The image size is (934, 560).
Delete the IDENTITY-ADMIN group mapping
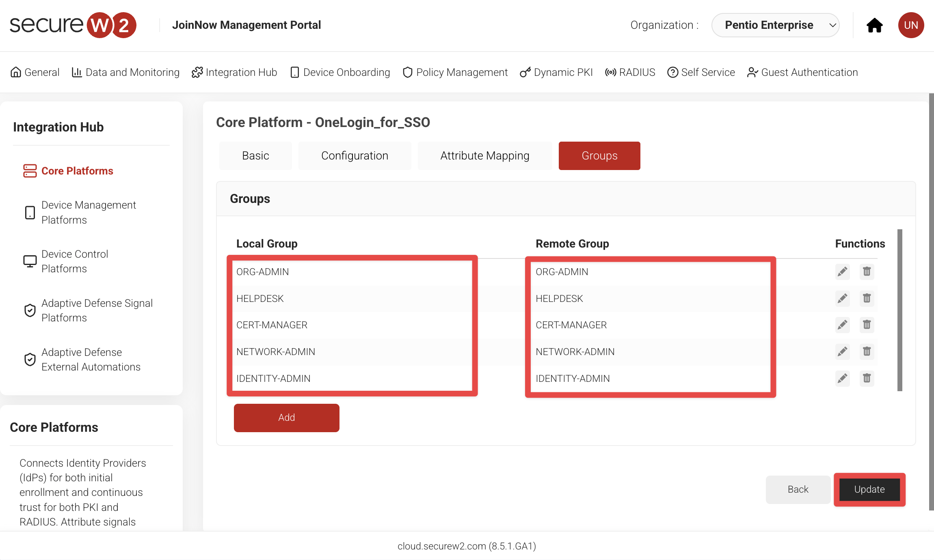(x=867, y=378)
